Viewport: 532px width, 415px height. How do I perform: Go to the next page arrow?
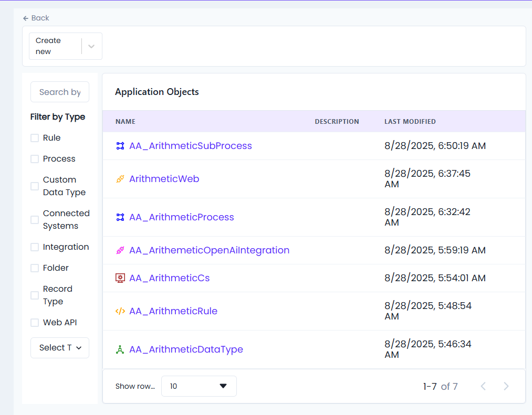506,386
